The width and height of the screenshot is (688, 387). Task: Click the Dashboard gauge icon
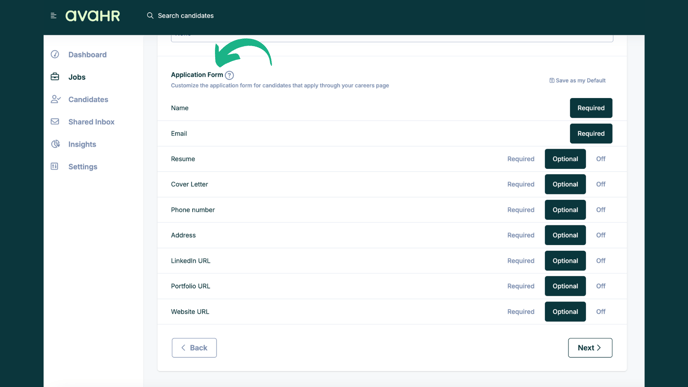[x=55, y=54]
